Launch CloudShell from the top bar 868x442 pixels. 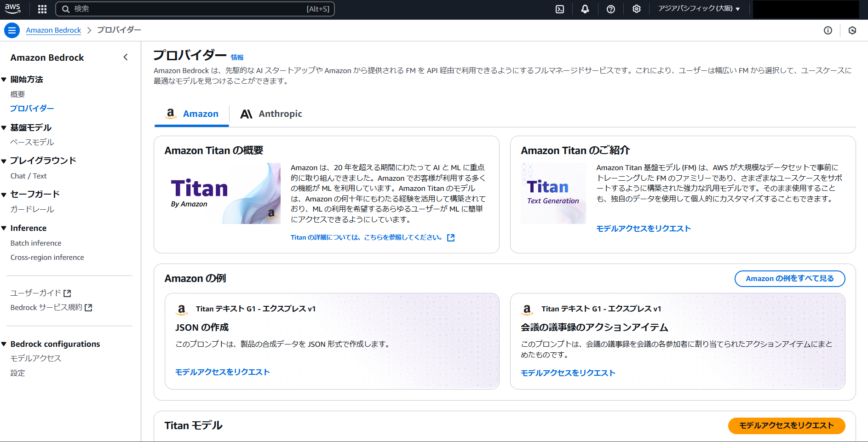560,9
